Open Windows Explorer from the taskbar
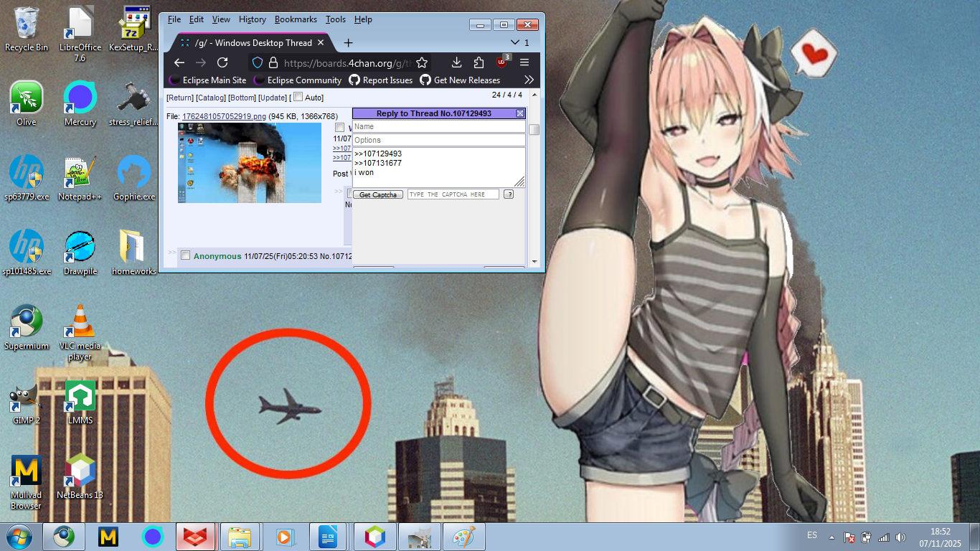Screen dimensions: 980x551 [239, 537]
